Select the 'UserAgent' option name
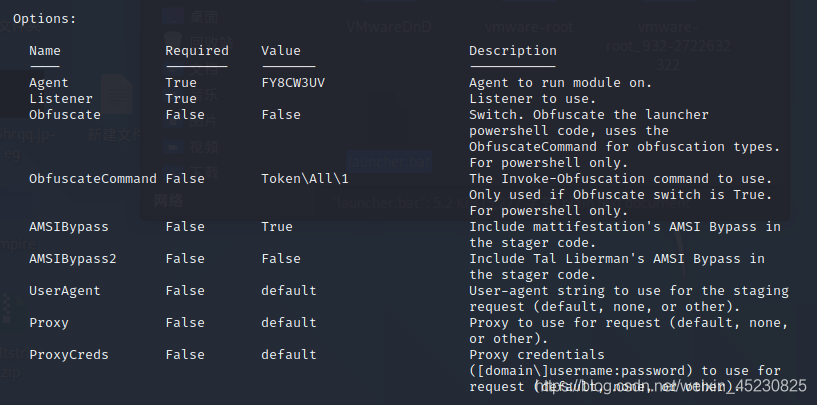 point(65,290)
